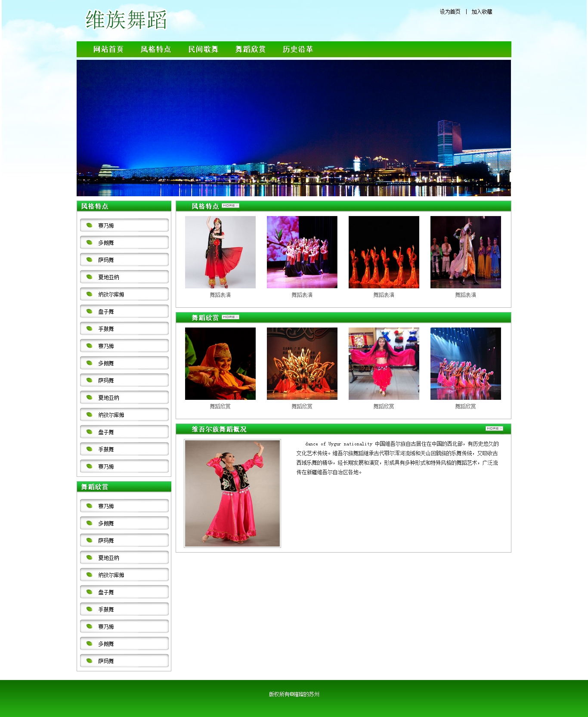This screenshot has height=717, width=588.
Task: Open 风格特点 in the green navigation bar
Action: click(x=155, y=49)
